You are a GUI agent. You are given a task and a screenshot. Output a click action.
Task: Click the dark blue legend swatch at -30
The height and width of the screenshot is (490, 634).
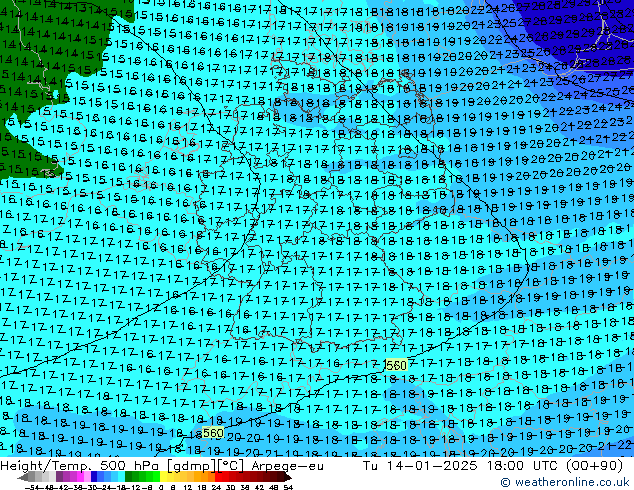[94, 476]
